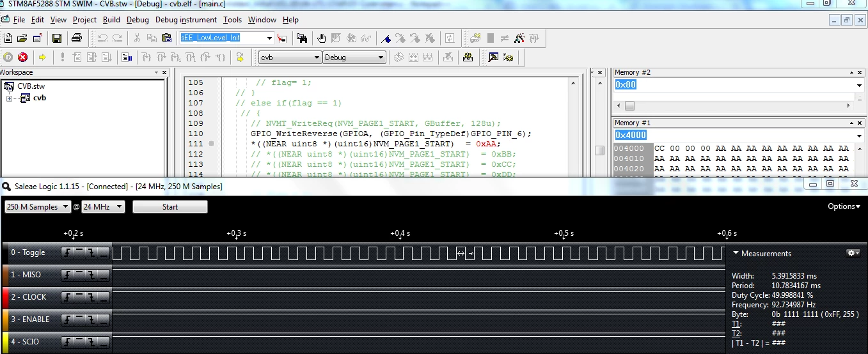The height and width of the screenshot is (354, 868).
Task: Set rising edge trigger for 4 - SCIO
Action: point(68,342)
